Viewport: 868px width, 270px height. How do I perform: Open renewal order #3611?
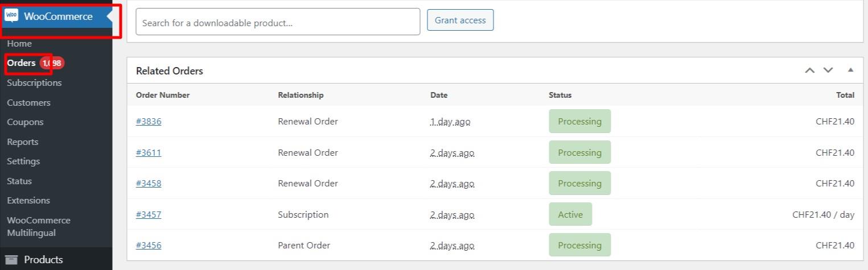click(x=149, y=153)
